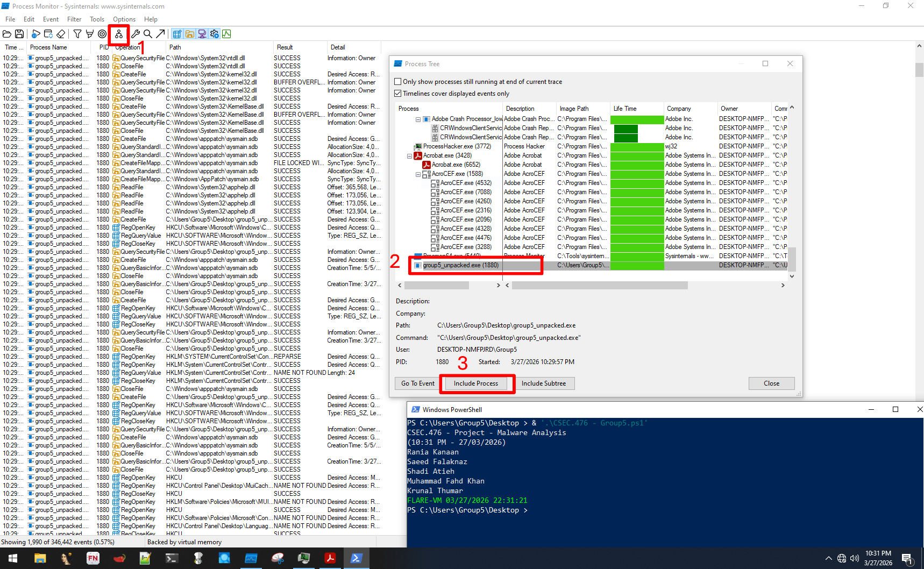Open the Filter menu
Viewport: 924px width, 569px height.
pos(74,19)
